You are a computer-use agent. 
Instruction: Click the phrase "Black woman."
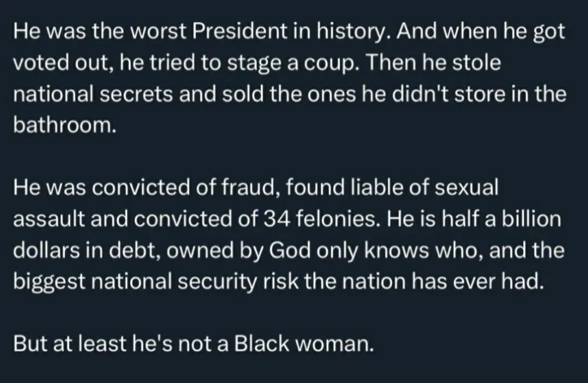304,344
